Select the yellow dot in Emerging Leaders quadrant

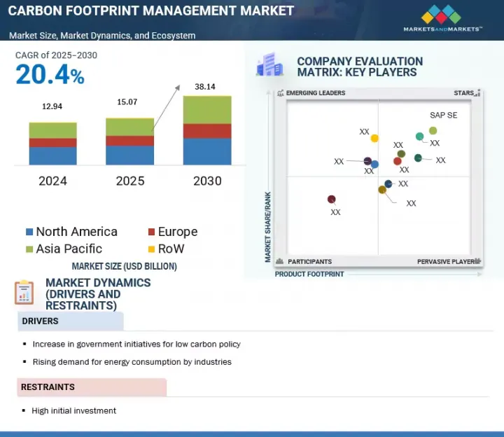click(x=374, y=138)
